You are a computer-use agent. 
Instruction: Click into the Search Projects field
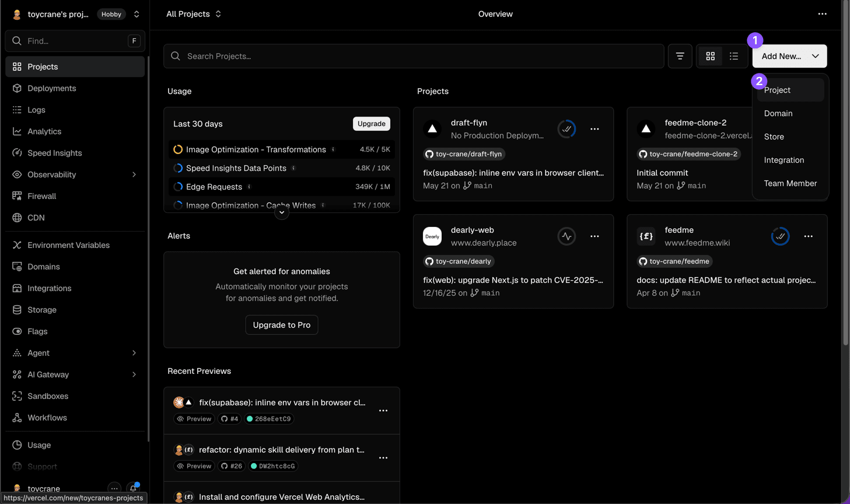pos(414,56)
